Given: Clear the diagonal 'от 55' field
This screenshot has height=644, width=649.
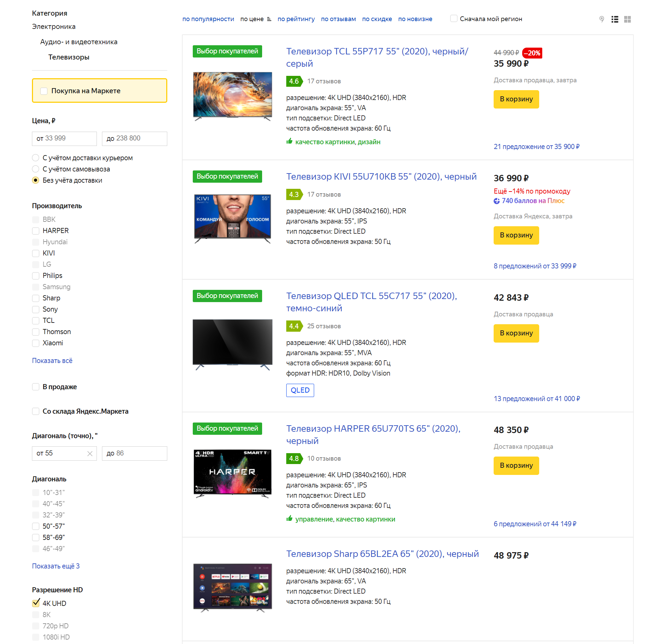Looking at the screenshot, I should (x=90, y=453).
